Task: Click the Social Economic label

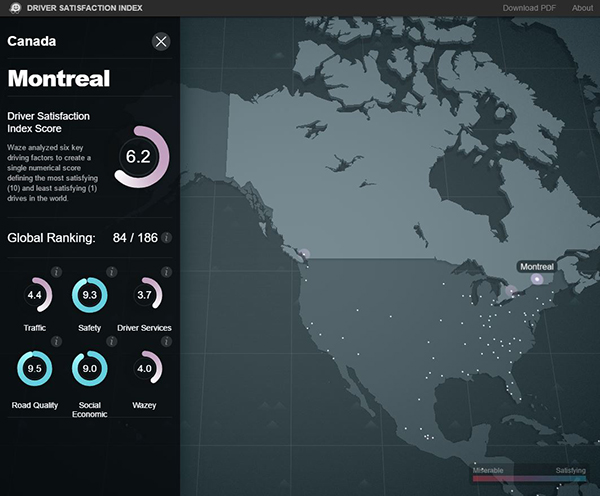Action: (x=90, y=410)
